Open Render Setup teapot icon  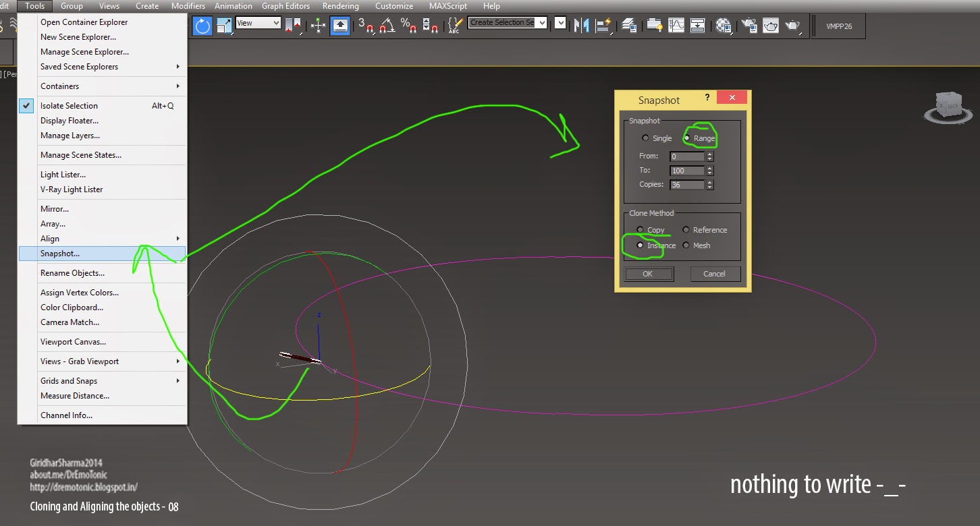[x=749, y=26]
